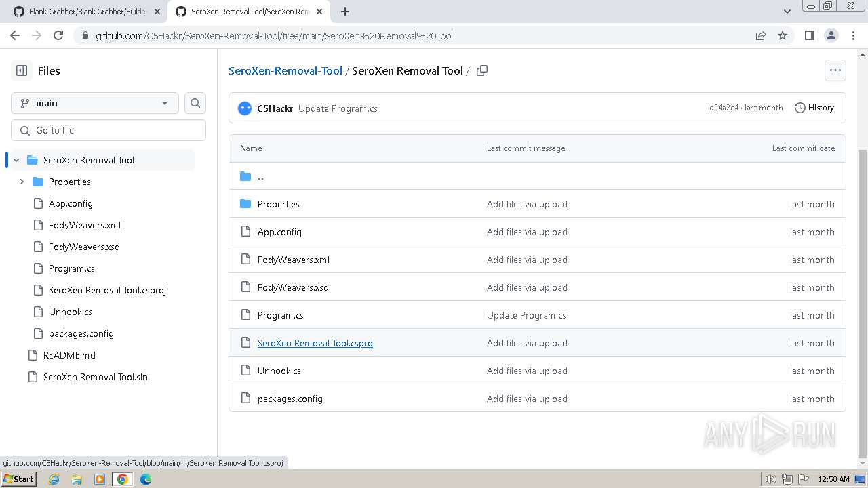Viewport: 868px width, 488px height.
Task: Select Program.cs in the file tree
Action: [71, 268]
